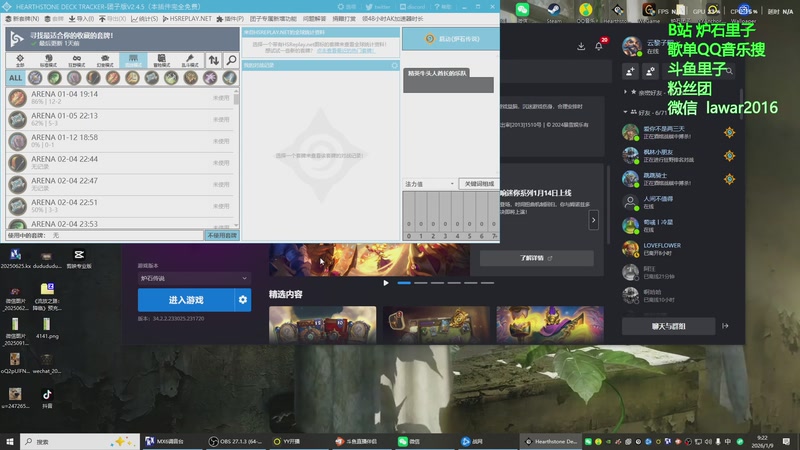Viewport: 800px width, 450px height.
Task: Click the 进入游戏 play button
Action: (186, 300)
